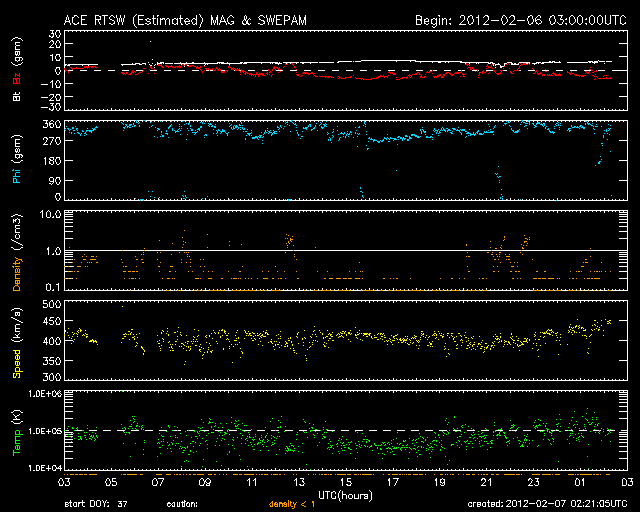Select the Temp (K) axis label
The width and height of the screenshot is (640, 512).
point(17,430)
